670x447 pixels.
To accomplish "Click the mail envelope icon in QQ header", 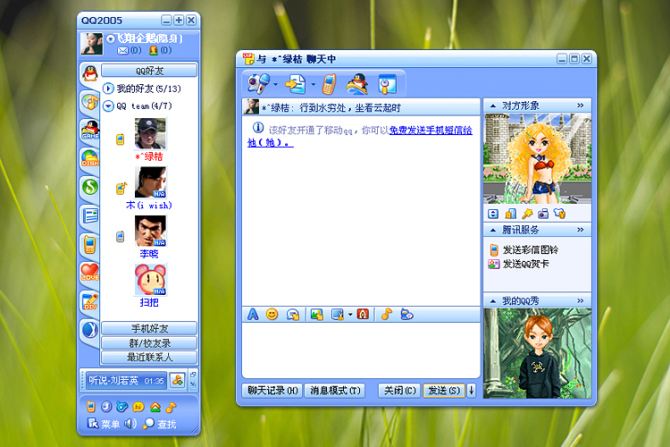I will click(x=123, y=50).
